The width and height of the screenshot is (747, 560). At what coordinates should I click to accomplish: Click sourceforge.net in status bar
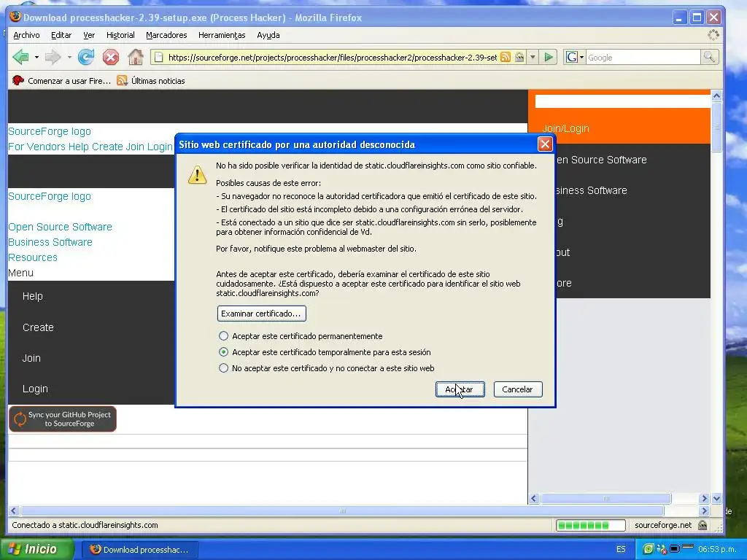point(662,525)
